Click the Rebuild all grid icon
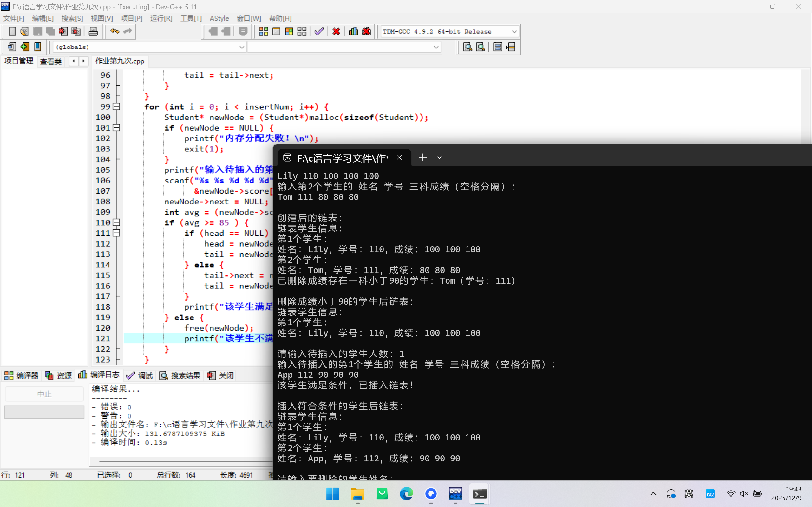This screenshot has width=812, height=507. pyautogui.click(x=302, y=31)
